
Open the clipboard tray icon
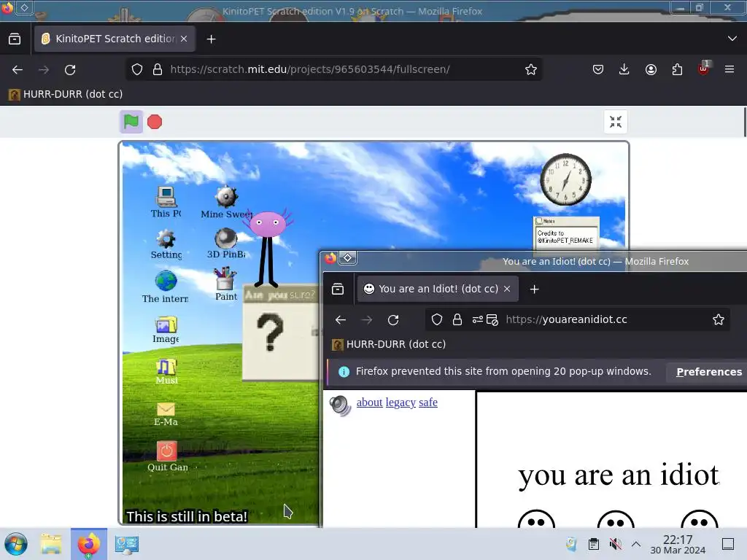(x=594, y=544)
